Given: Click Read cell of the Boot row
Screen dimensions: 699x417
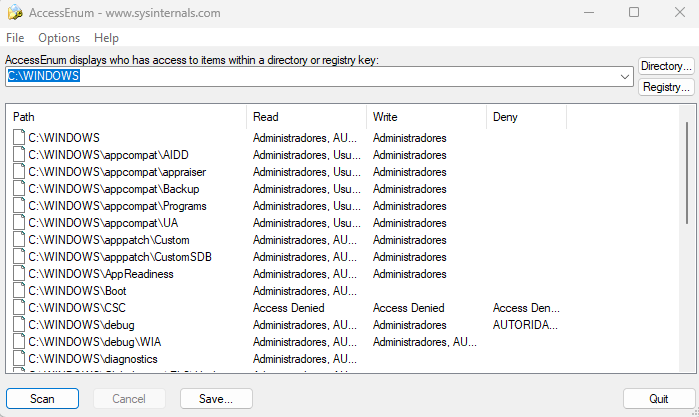Looking at the screenshot, I should (305, 290).
